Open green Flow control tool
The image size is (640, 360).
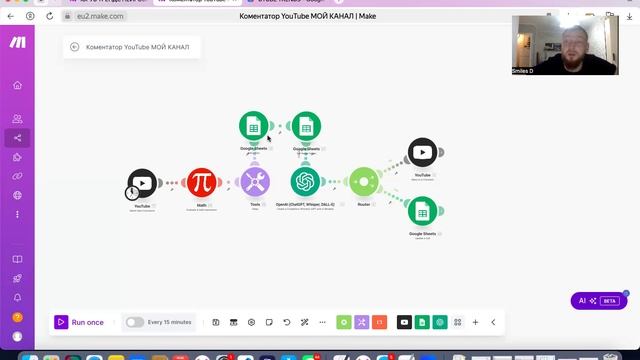pyautogui.click(x=344, y=322)
